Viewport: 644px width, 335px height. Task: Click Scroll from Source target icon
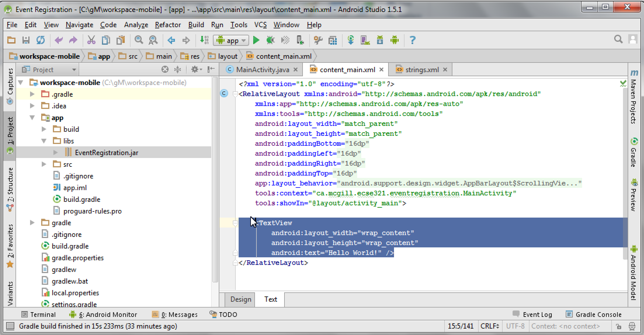coord(165,70)
